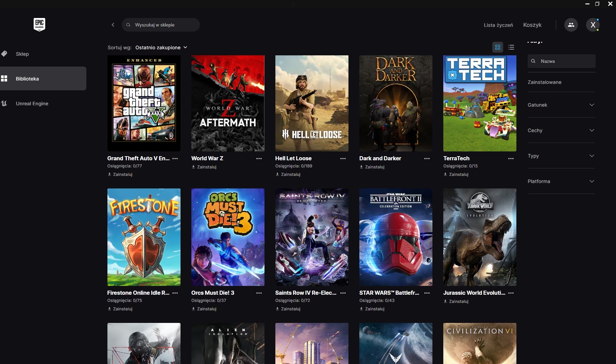The height and width of the screenshot is (364, 616).
Task: Open options menu for Orcs Must Die! 3
Action: [259, 293]
